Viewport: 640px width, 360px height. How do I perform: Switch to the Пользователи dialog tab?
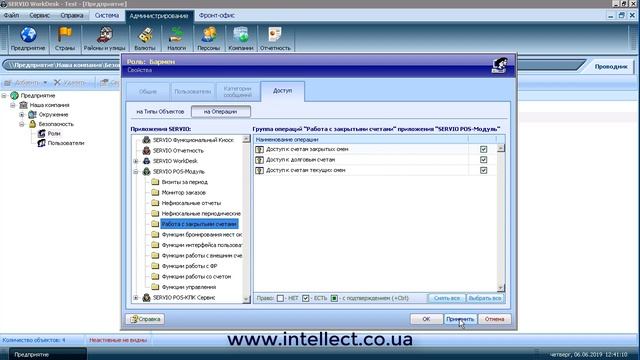(x=193, y=91)
